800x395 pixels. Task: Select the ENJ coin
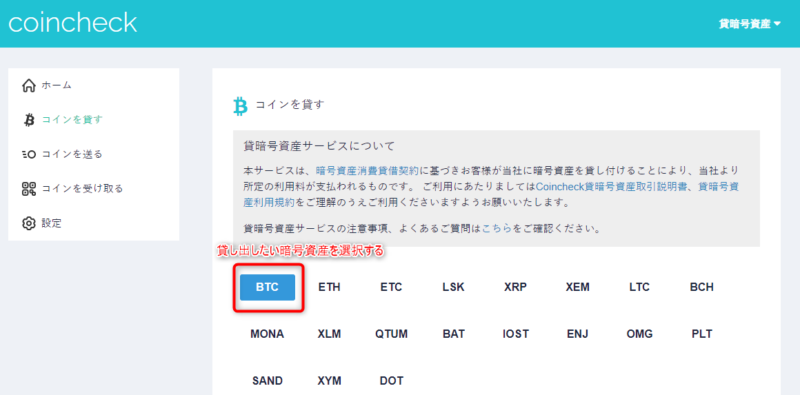(578, 334)
